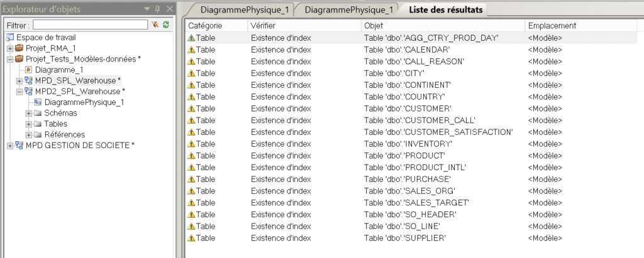Sort by the Objet column header
Image resolution: width=644 pixels, height=258 pixels.
443,26
